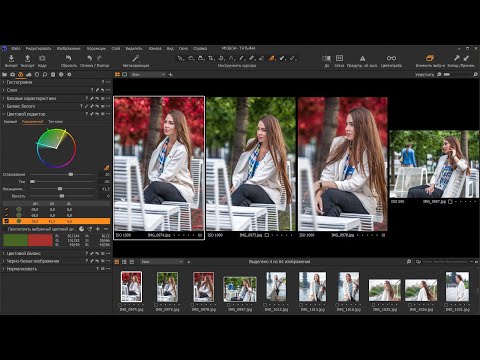Toggle Before/After (До) view icon

click(326, 58)
